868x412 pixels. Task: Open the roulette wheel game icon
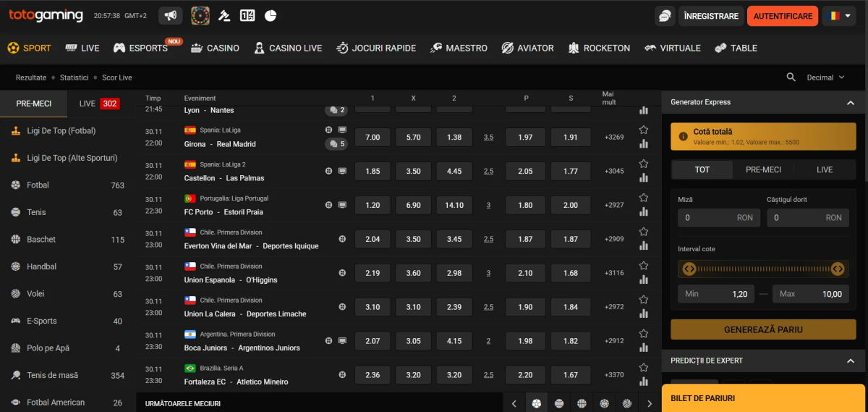coord(200,15)
